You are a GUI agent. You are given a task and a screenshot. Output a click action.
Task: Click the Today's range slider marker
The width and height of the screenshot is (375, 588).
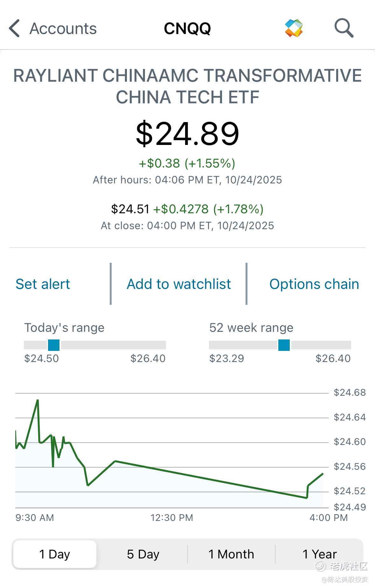[54, 345]
